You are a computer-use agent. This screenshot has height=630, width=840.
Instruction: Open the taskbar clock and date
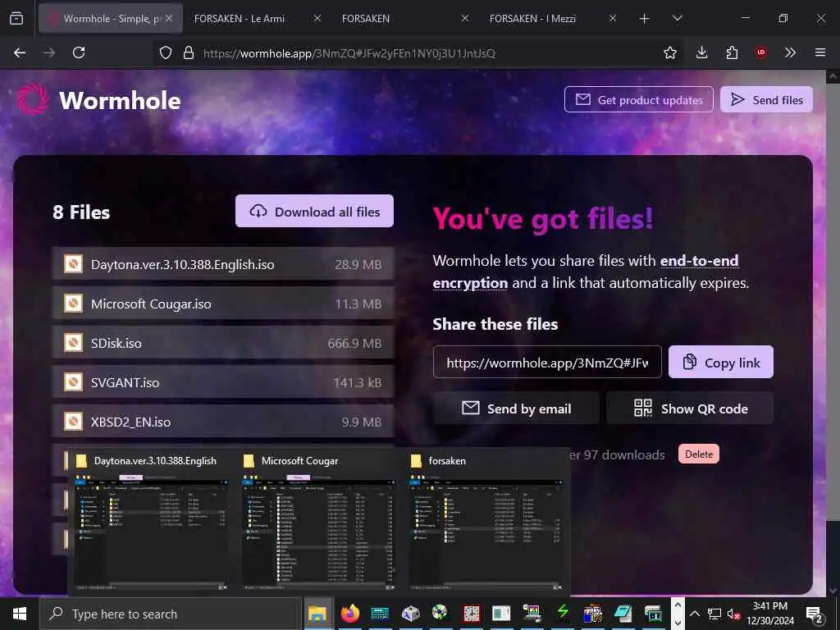769,614
